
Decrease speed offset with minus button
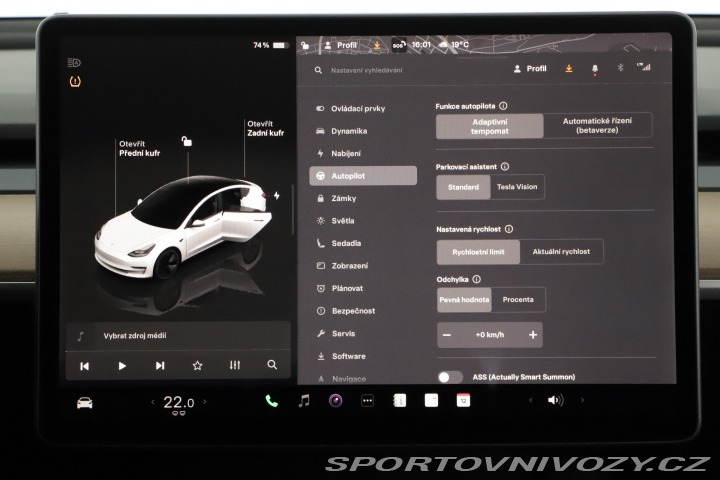[446, 335]
